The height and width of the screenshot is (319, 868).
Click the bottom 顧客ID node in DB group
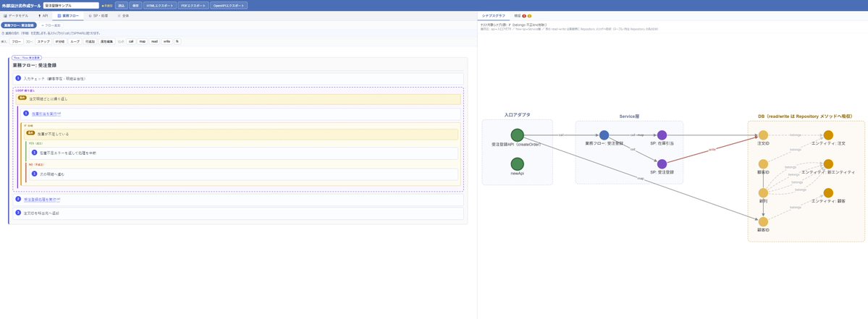(763, 221)
